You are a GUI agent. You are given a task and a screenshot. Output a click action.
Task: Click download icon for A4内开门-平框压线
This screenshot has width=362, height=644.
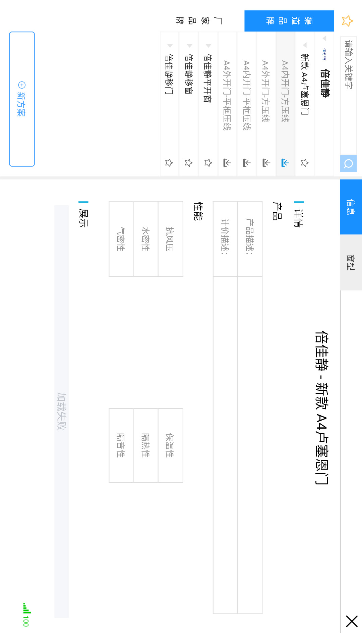click(247, 163)
